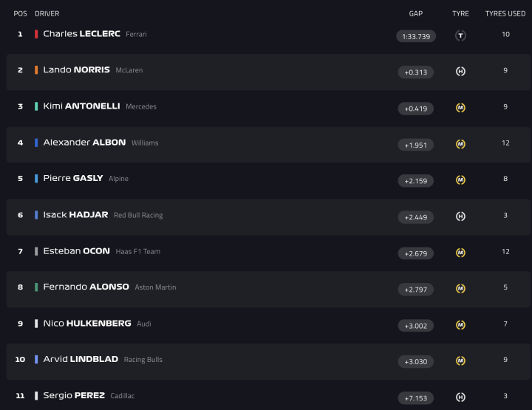
Task: Select Esteban Ocon driver name
Action: click(x=76, y=251)
